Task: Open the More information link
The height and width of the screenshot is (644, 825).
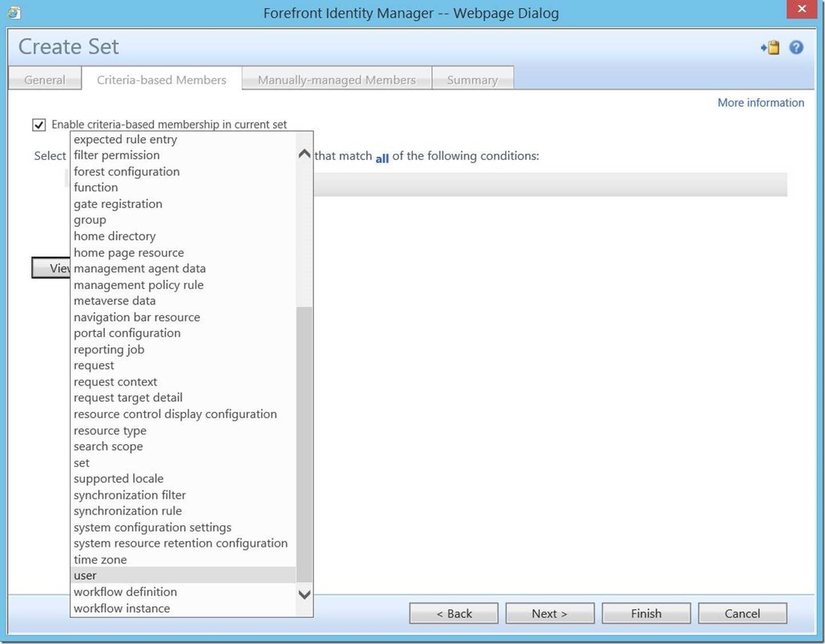Action: pos(760,103)
